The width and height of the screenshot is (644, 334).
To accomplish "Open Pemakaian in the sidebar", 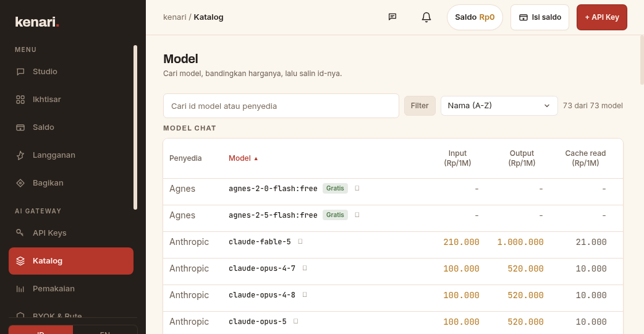I will 71,289.
